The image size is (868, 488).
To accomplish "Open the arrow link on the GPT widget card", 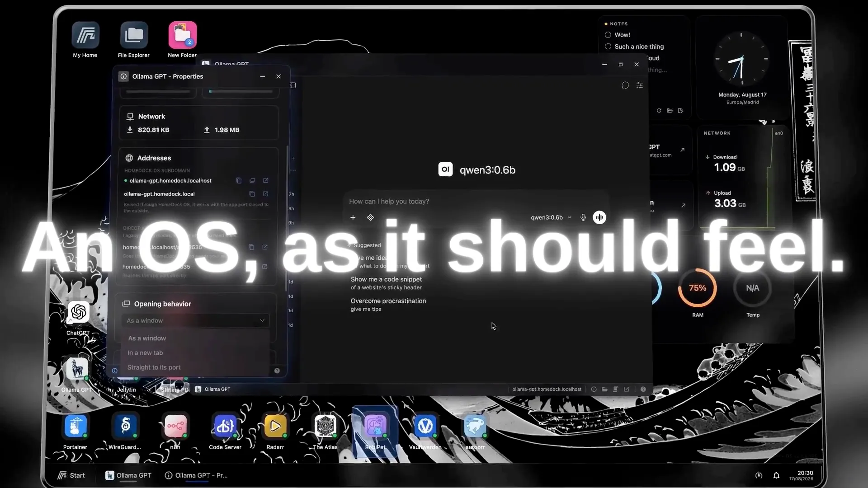I will (x=683, y=150).
